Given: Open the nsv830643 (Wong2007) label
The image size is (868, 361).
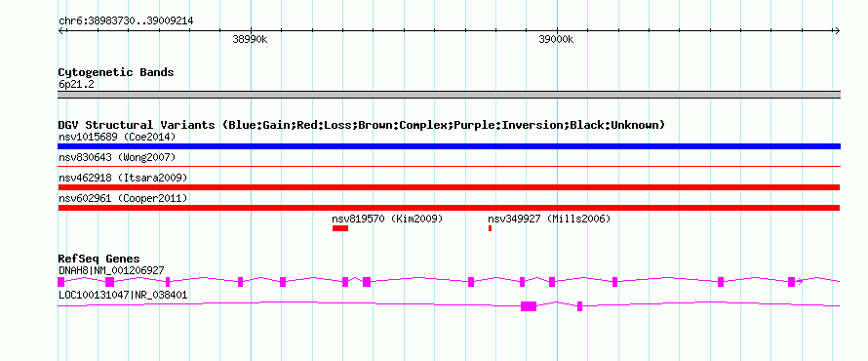Looking at the screenshot, I should point(117,158).
